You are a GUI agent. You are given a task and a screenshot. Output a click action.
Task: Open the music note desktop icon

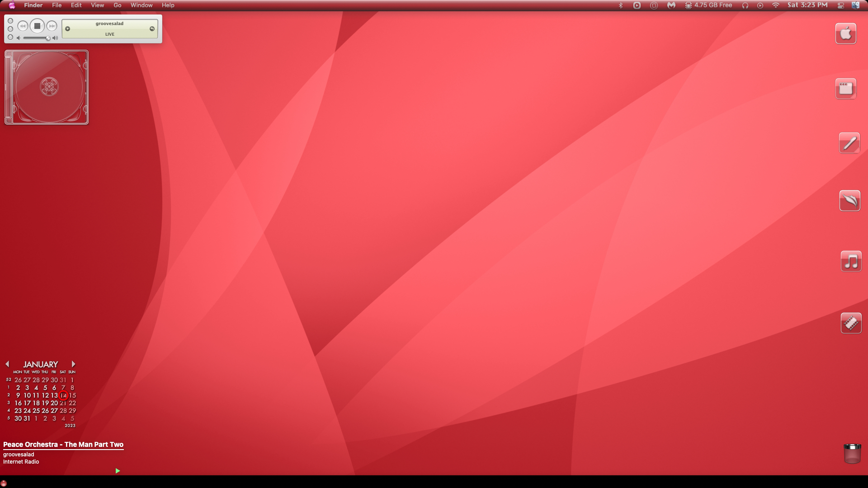851,261
